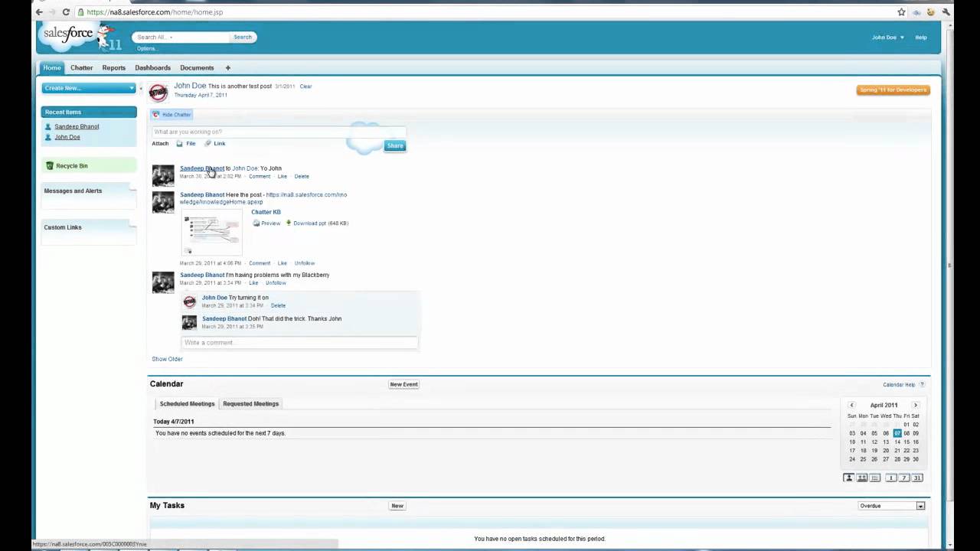The width and height of the screenshot is (980, 551).
Task: Open the Home tab
Action: tap(52, 68)
